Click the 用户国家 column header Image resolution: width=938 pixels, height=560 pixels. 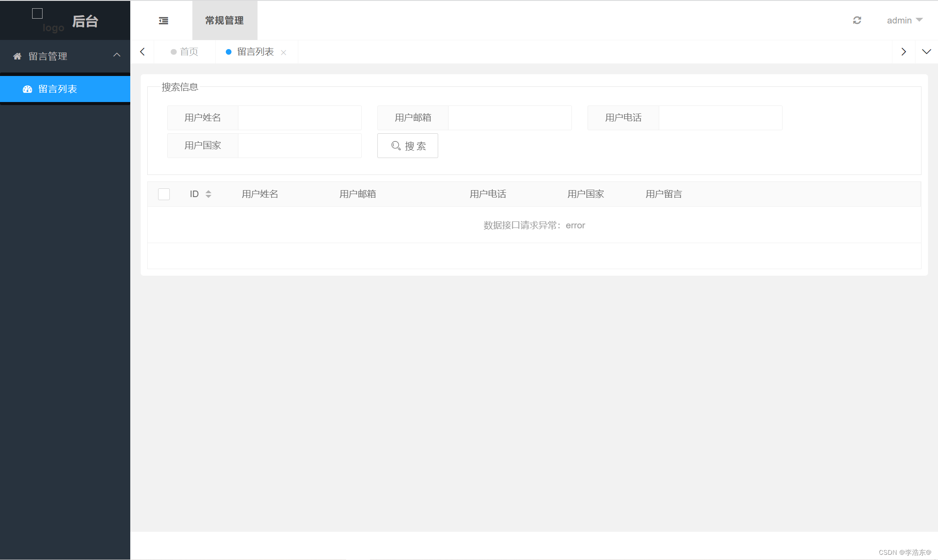pos(586,194)
